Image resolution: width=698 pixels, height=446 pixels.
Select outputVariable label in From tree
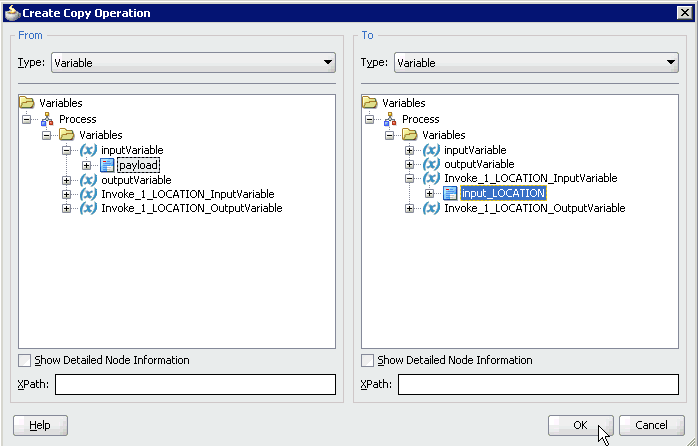(136, 180)
